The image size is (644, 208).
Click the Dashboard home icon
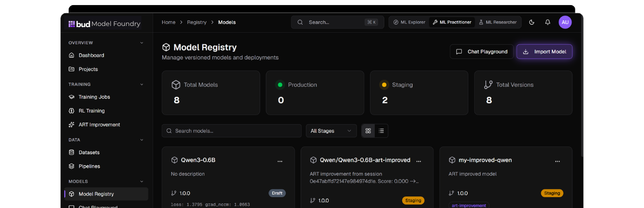pos(72,55)
